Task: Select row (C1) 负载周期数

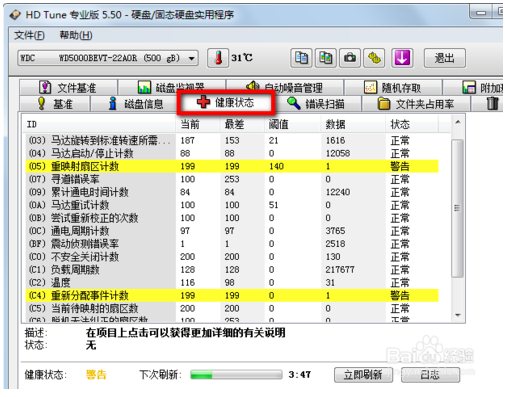Action: 232,269
